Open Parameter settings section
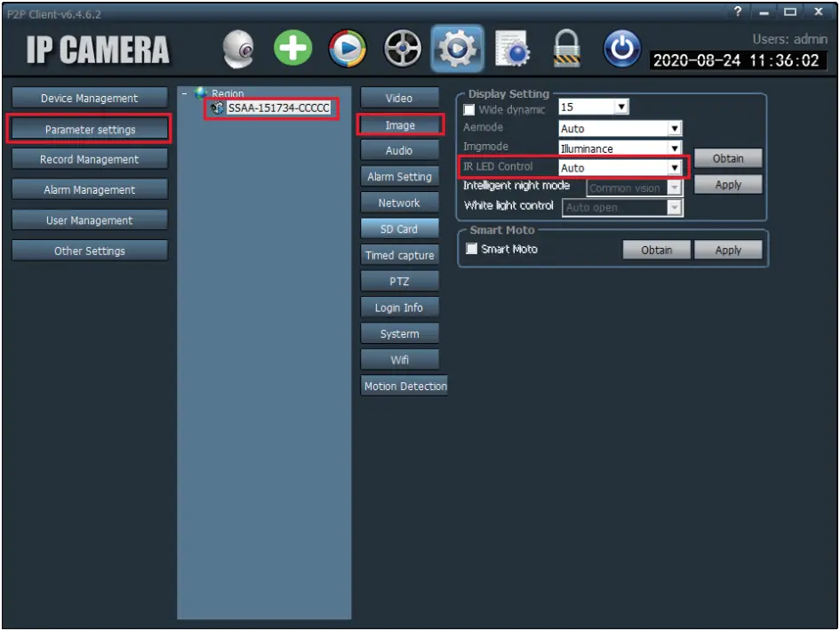 [x=90, y=129]
